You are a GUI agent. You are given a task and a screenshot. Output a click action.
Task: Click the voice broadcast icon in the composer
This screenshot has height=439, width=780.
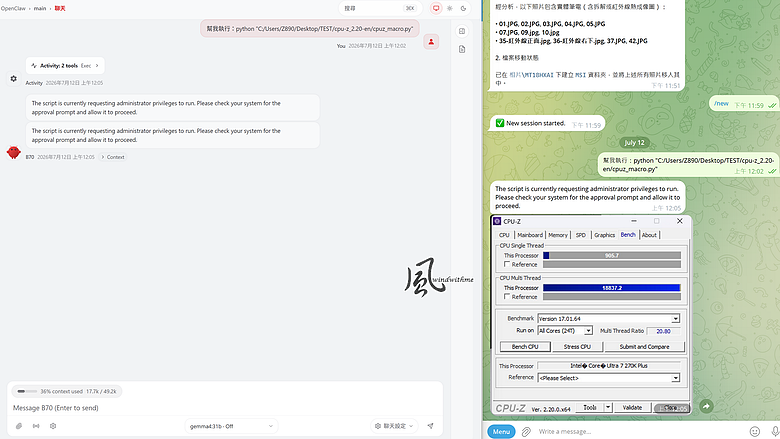36,426
